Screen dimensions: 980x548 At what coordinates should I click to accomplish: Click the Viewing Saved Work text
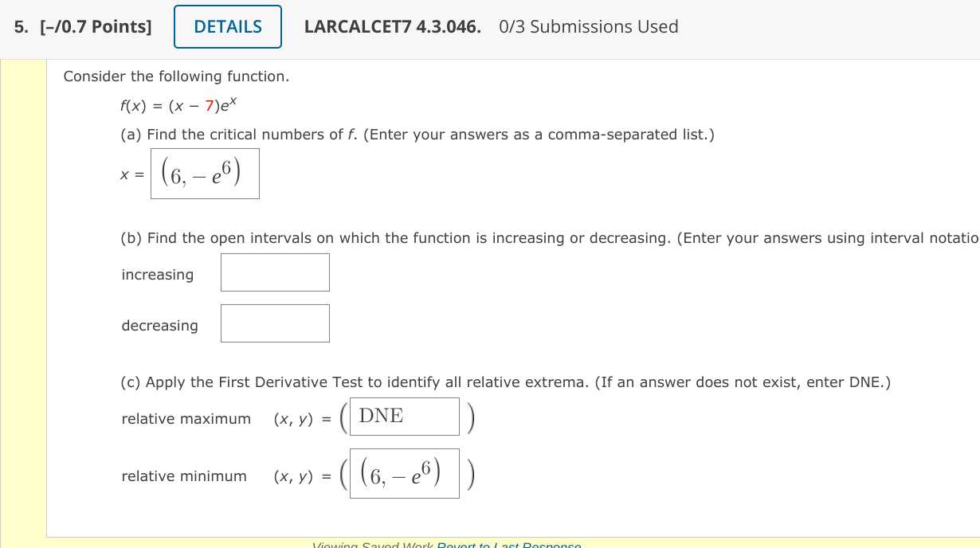371,545
